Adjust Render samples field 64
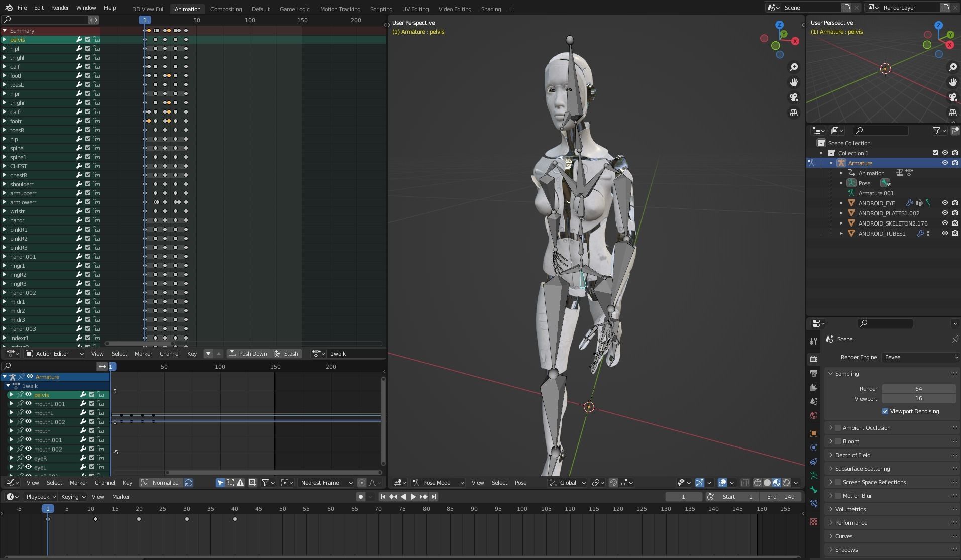Image resolution: width=961 pixels, height=560 pixels. [919, 389]
